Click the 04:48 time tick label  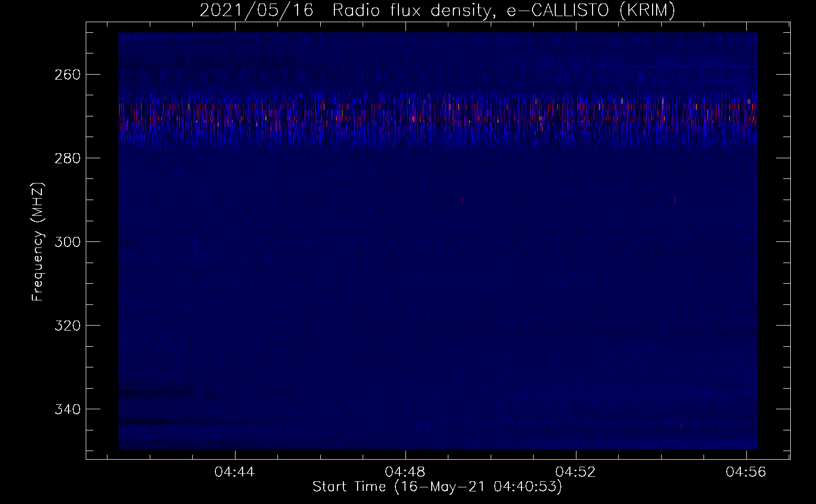click(405, 472)
